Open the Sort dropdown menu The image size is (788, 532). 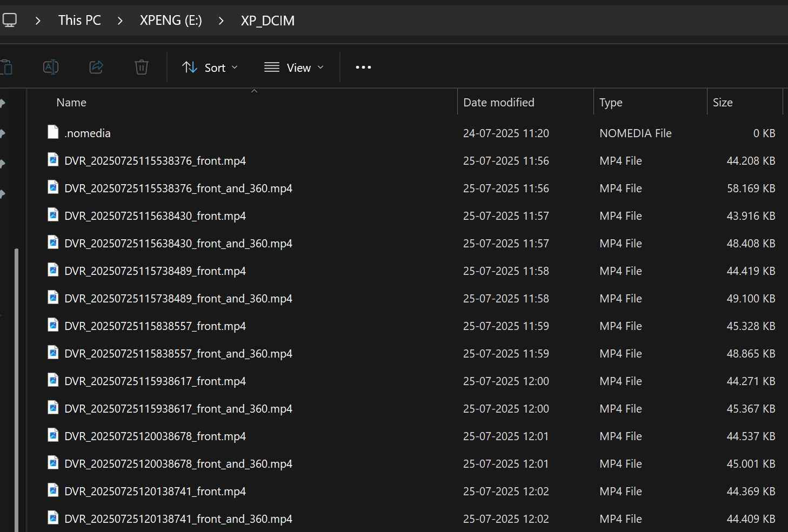(x=210, y=68)
